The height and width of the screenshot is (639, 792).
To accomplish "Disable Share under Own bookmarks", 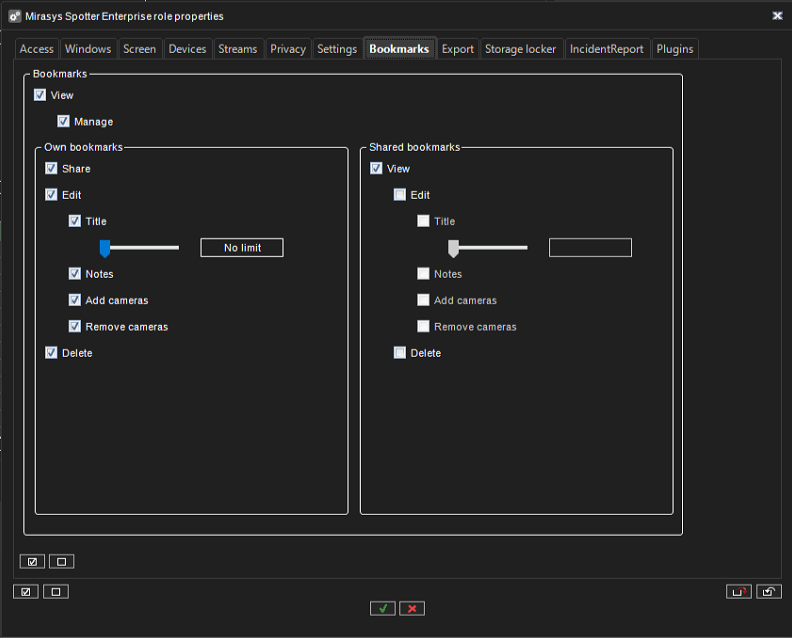I will coord(52,169).
